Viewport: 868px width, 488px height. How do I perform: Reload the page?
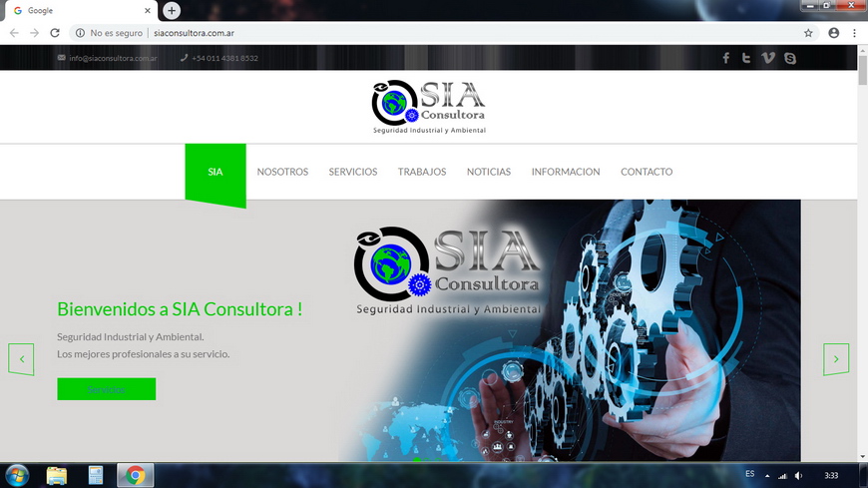click(x=55, y=33)
